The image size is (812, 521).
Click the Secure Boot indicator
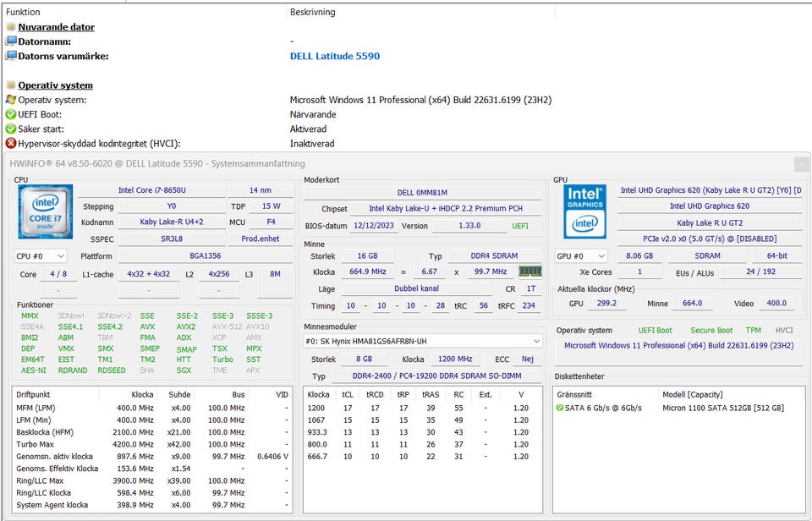pyautogui.click(x=711, y=331)
